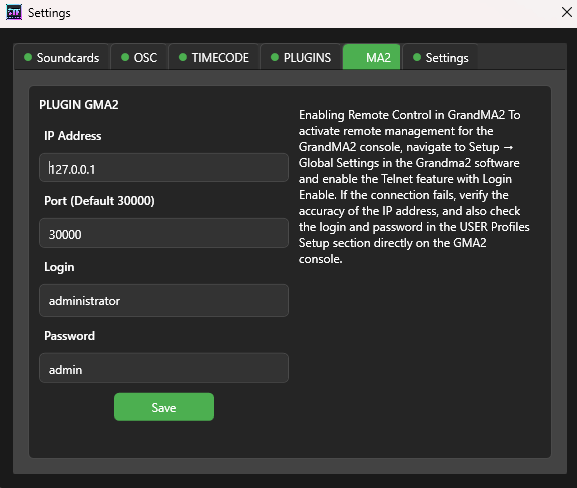
Task: Go to the PLUGINS tab
Action: (301, 57)
